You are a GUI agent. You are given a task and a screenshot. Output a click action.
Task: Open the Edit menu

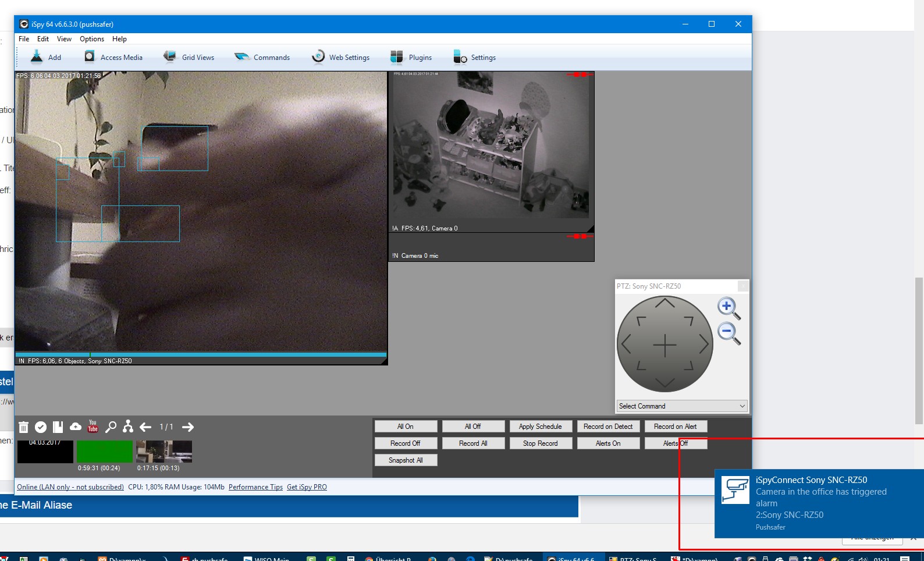tap(43, 39)
